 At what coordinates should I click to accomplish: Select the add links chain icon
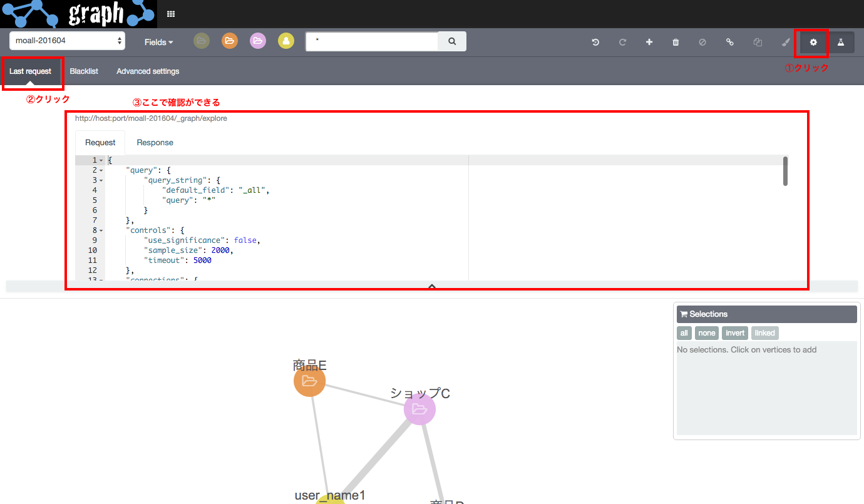730,42
